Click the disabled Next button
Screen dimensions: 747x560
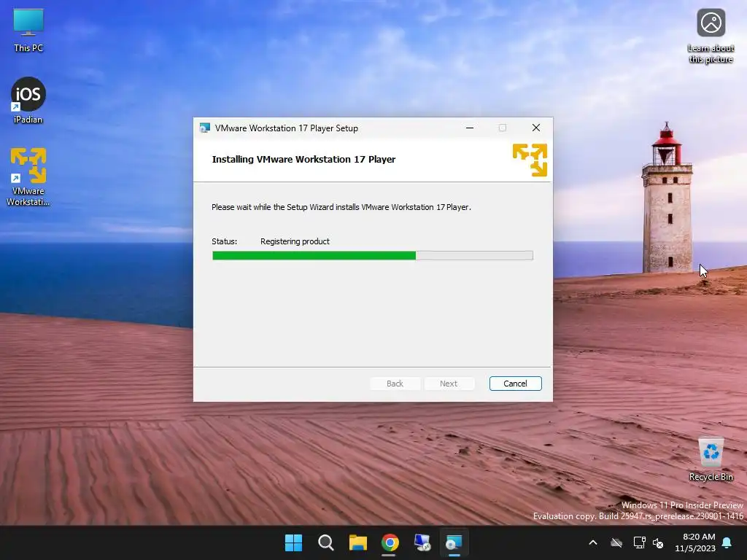449,384
